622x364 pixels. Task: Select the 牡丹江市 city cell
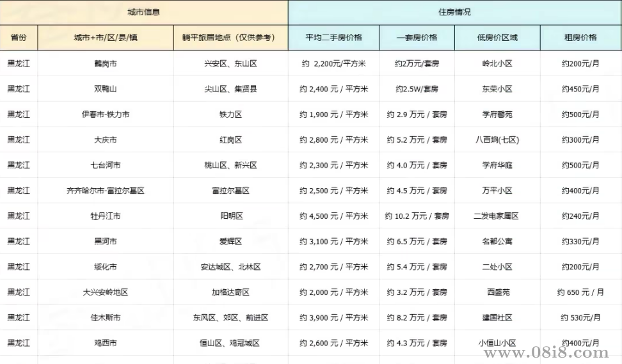(106, 216)
